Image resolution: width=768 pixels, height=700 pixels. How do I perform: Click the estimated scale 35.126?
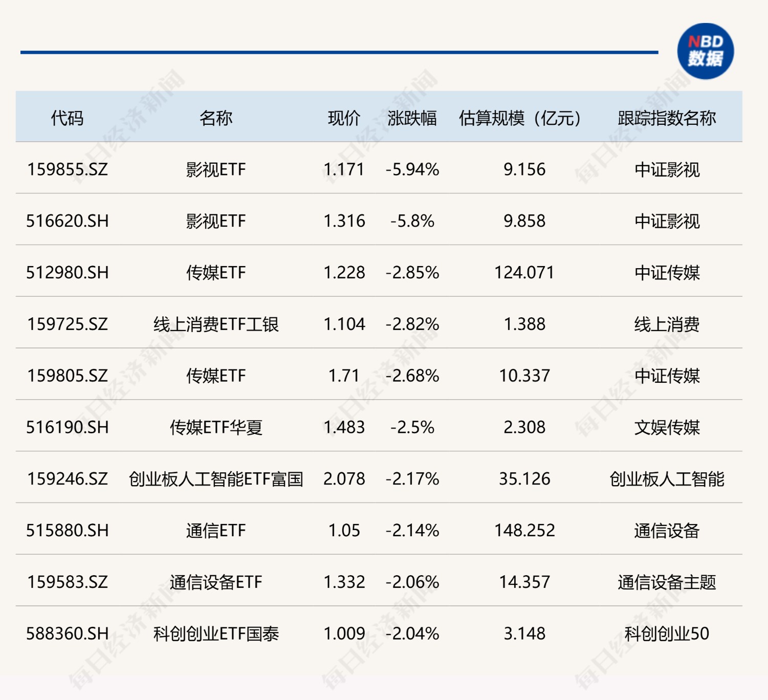[x=524, y=479]
